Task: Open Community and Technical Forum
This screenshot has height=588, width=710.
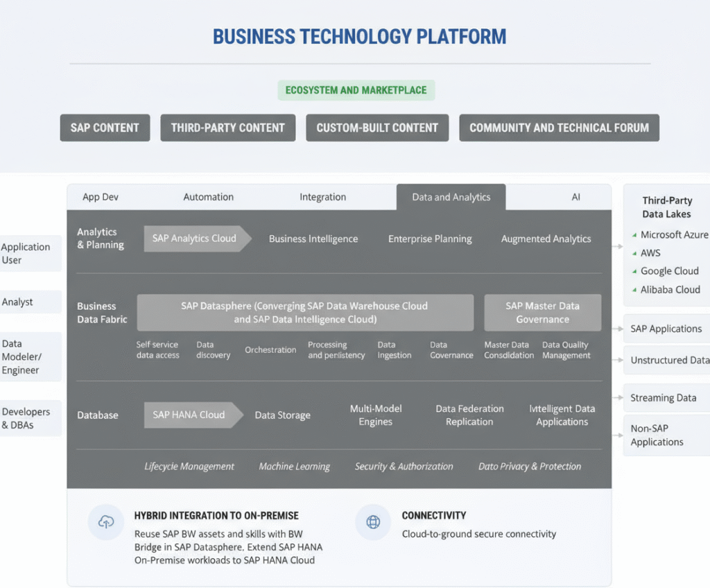Action: tap(559, 128)
